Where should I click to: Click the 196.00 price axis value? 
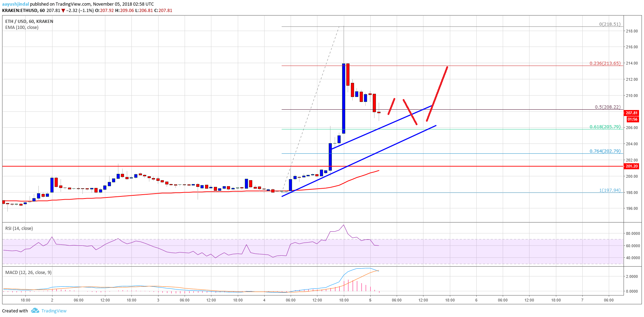tap(632, 208)
